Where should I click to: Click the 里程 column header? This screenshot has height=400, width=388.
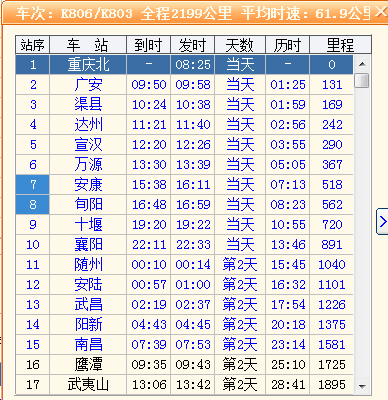pyautogui.click(x=340, y=45)
